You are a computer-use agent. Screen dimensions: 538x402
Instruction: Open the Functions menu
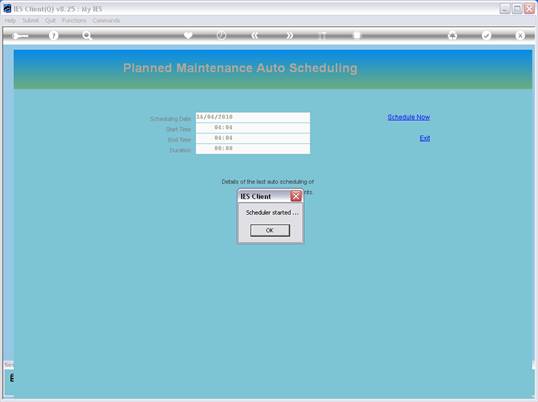point(74,21)
